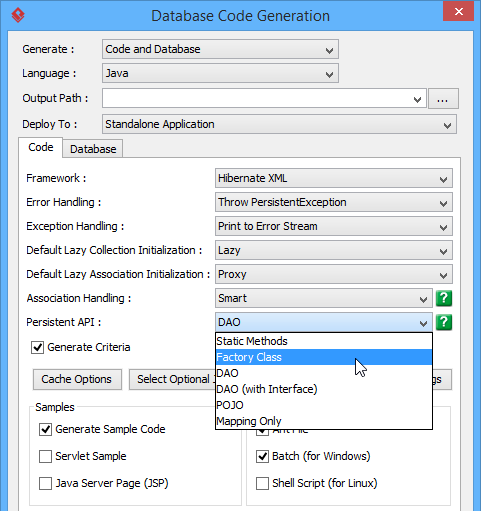This screenshot has height=511, width=481.
Task: Enable the Servlet Sample checkbox
Action: (x=45, y=456)
